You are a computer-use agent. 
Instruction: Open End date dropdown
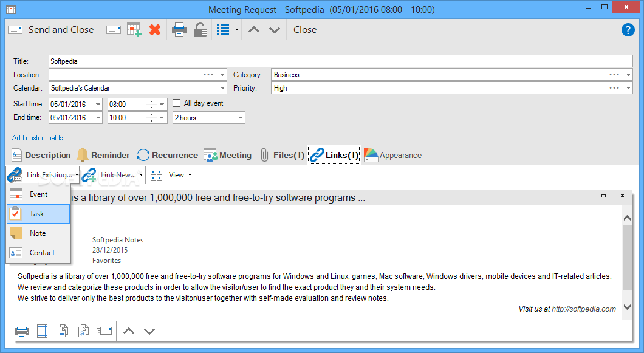tap(98, 117)
